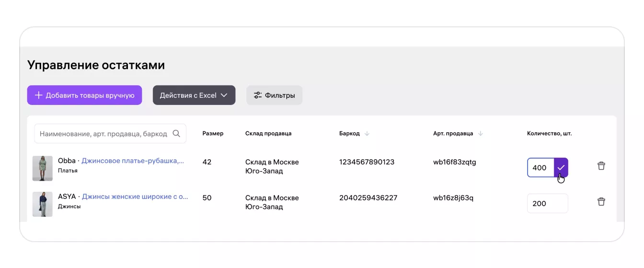This screenshot has width=644, height=268.
Task: Click the plus icon to add products
Action: [x=39, y=95]
